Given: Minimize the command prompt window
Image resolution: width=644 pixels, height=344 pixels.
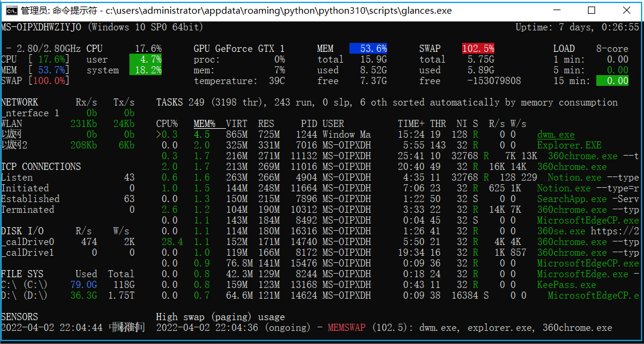Looking at the screenshot, I should pos(558,11).
